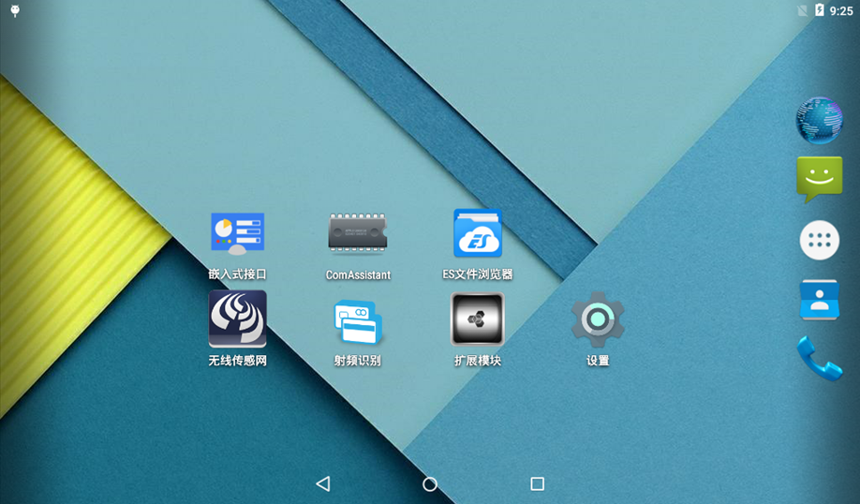This screenshot has height=504, width=860.
Task: Launch the 无线传感网 app icon
Action: pyautogui.click(x=238, y=319)
